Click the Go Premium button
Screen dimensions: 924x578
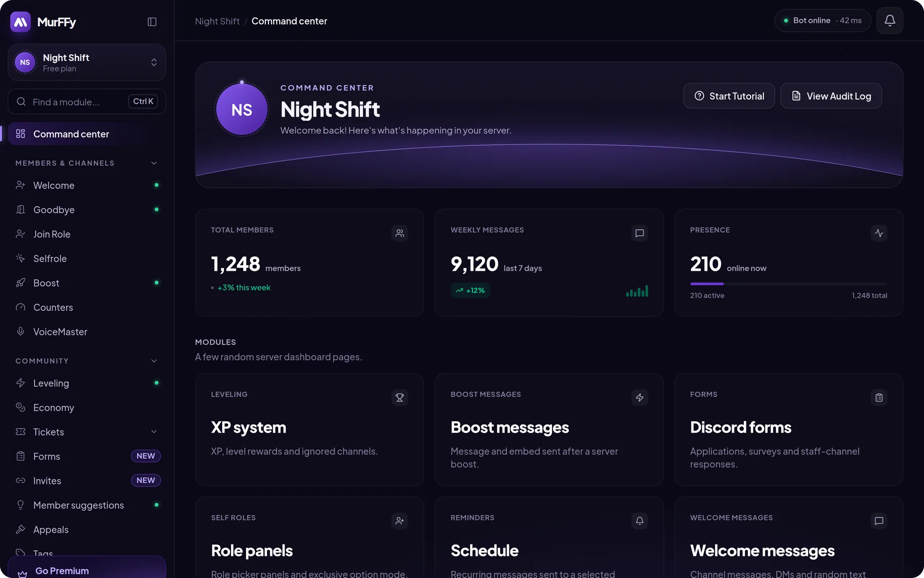click(x=87, y=568)
